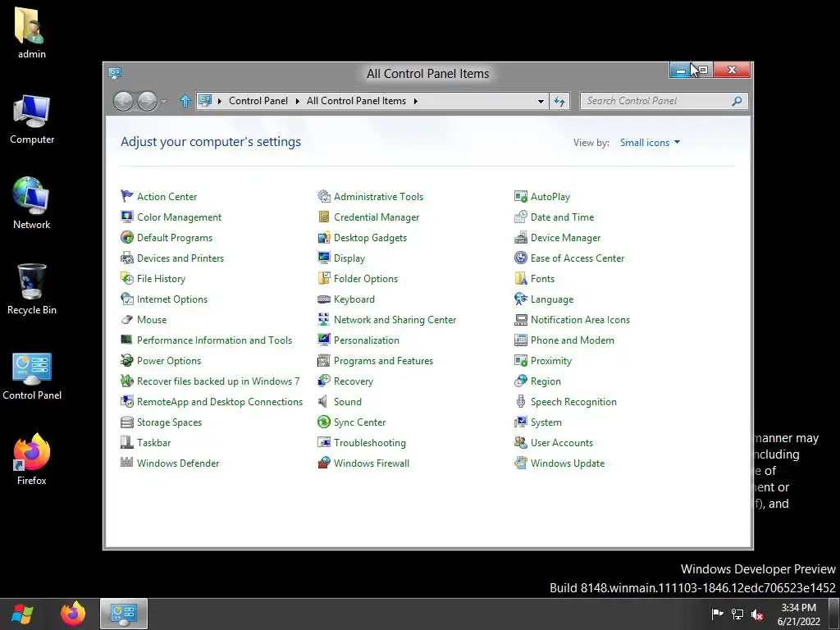The image size is (840, 630).
Task: Click the Date and Time clock icon
Action: (521, 217)
